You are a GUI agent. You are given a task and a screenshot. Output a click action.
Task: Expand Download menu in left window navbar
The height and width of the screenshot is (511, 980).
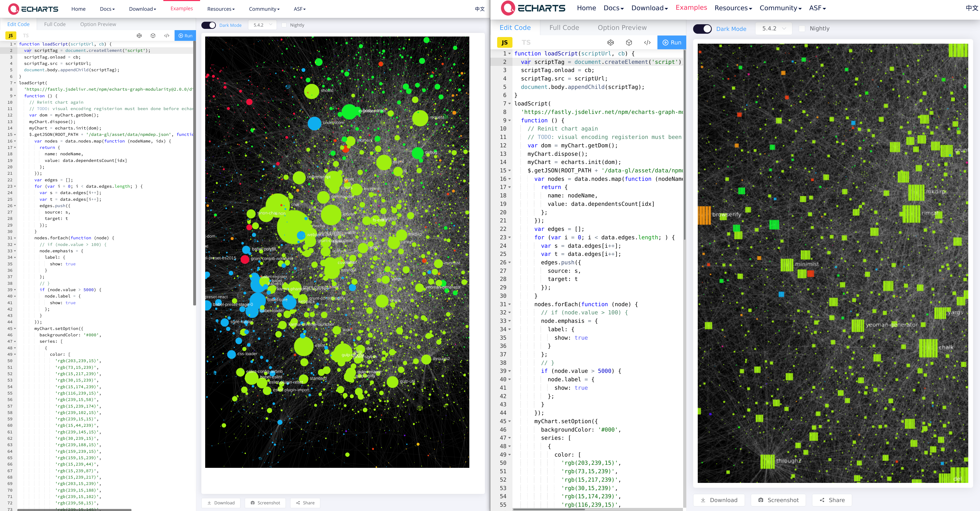pos(142,9)
